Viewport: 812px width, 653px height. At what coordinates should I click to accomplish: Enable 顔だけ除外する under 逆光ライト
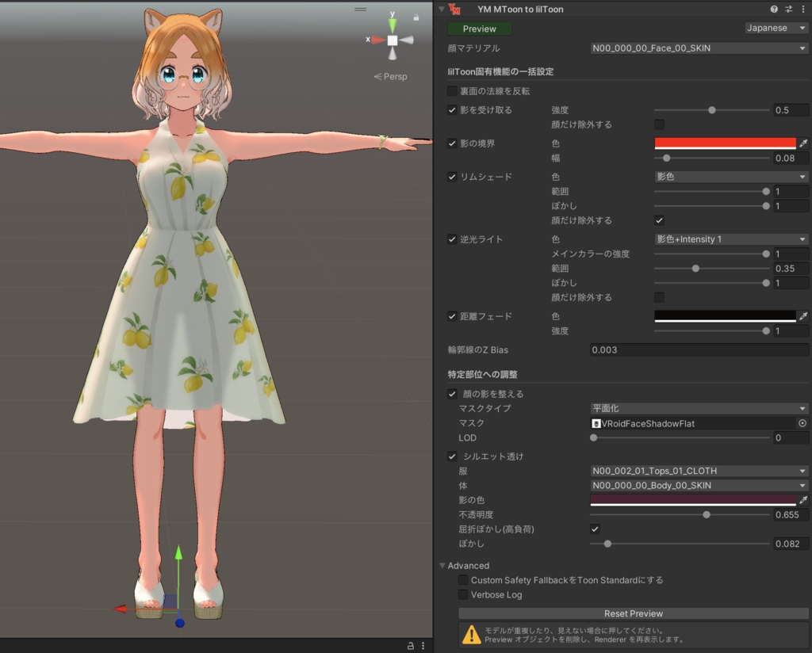pyautogui.click(x=659, y=297)
